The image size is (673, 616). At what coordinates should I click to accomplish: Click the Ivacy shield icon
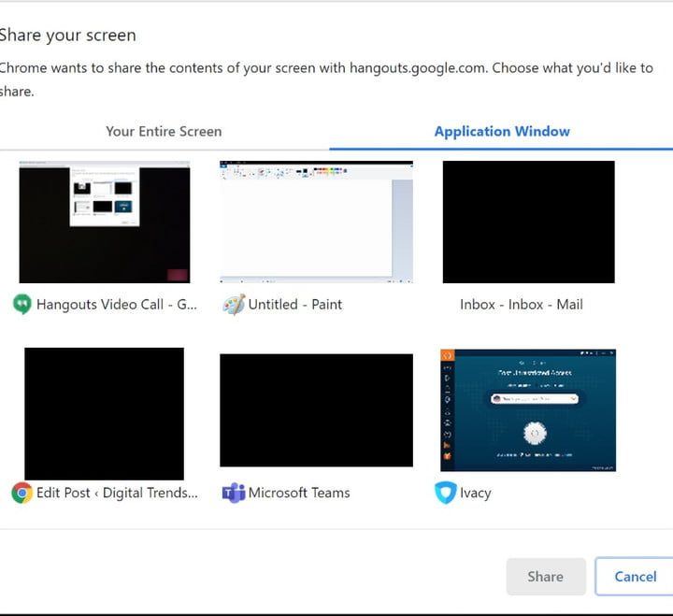tap(445, 493)
